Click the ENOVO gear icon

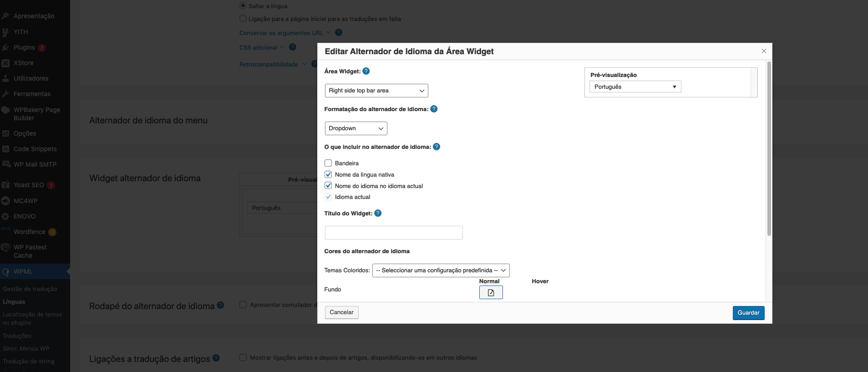(5, 216)
